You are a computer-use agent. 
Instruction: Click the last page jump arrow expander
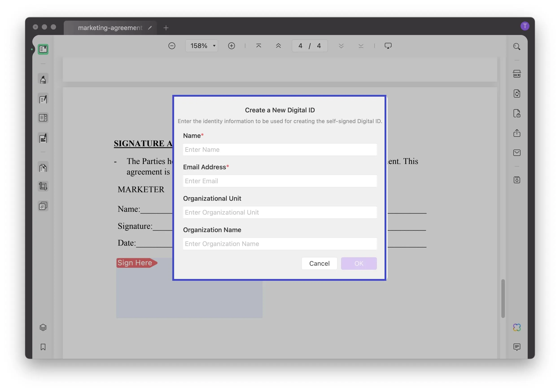pos(361,46)
